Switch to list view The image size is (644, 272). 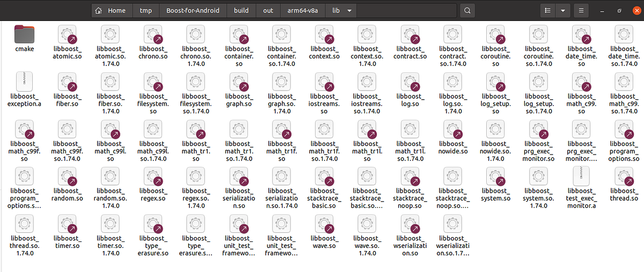pos(548,10)
